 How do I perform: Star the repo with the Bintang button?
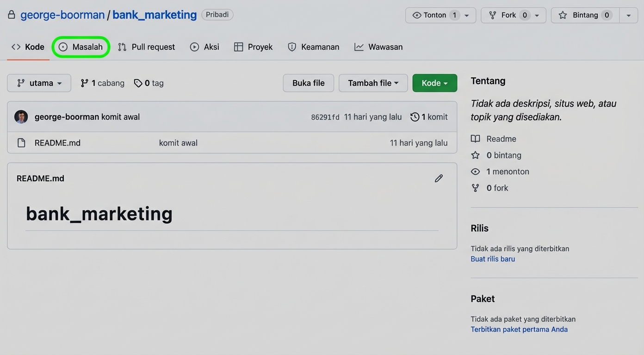585,15
